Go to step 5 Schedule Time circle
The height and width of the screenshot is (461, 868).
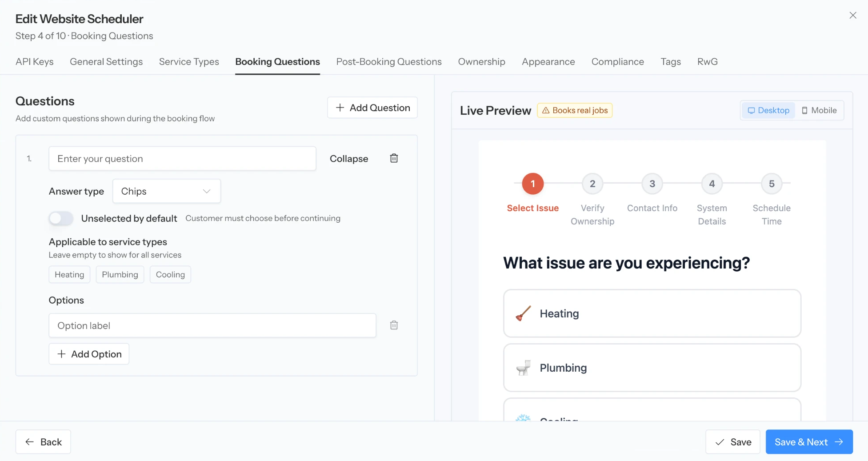pos(772,184)
